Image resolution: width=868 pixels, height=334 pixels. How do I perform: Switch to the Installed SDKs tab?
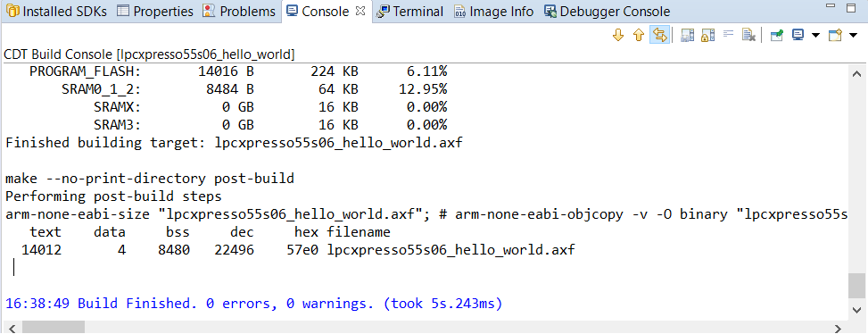pos(58,11)
